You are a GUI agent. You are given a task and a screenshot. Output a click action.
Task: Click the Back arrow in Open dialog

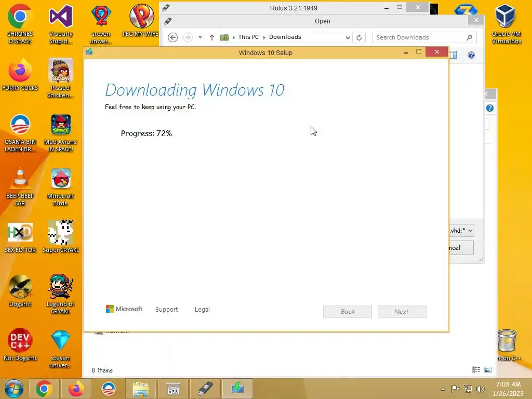(x=172, y=37)
